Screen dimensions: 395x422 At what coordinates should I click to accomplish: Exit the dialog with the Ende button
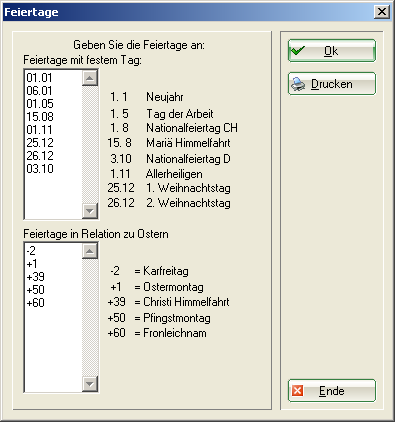332,391
